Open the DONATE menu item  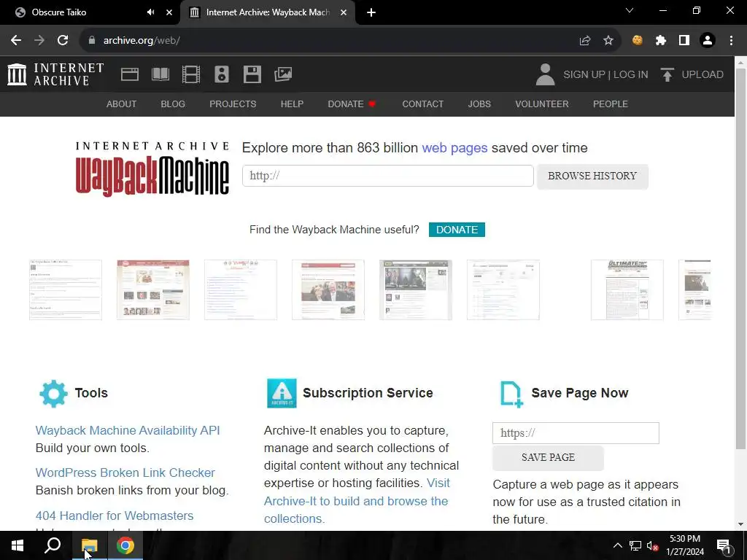point(352,104)
